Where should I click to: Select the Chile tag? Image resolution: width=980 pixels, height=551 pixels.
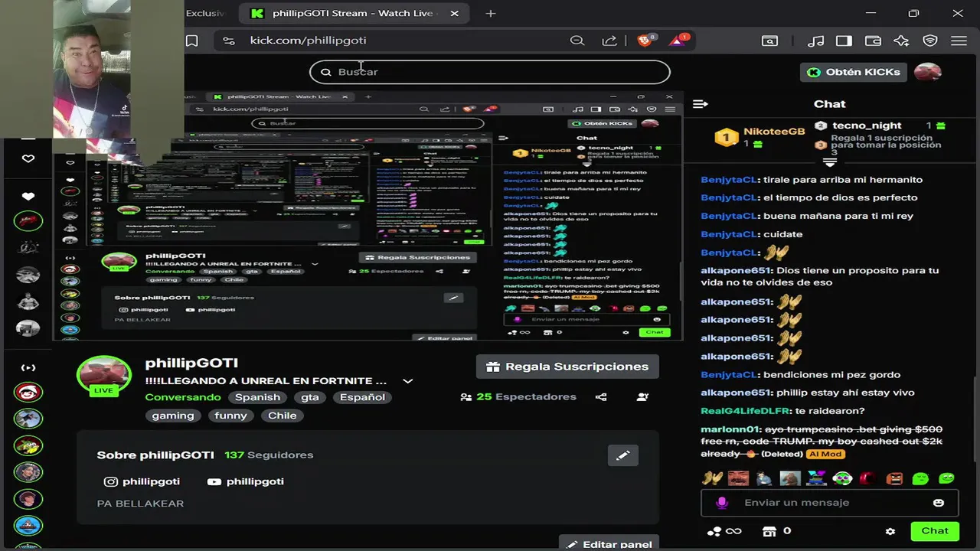(282, 416)
